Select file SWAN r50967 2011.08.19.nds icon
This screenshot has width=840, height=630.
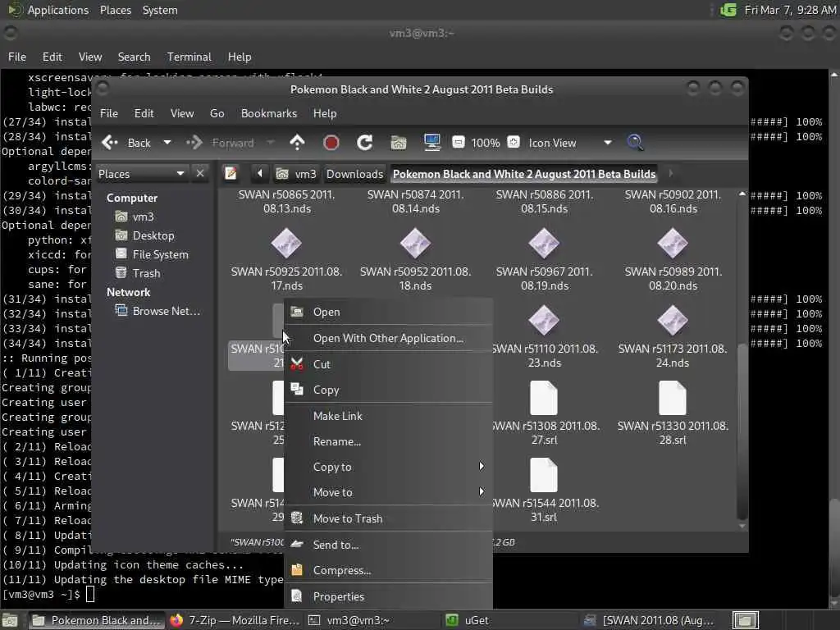click(544, 244)
